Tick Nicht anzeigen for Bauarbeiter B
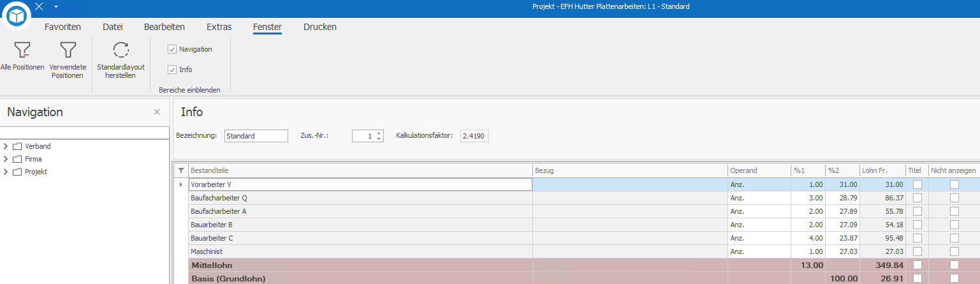 pos(954,225)
